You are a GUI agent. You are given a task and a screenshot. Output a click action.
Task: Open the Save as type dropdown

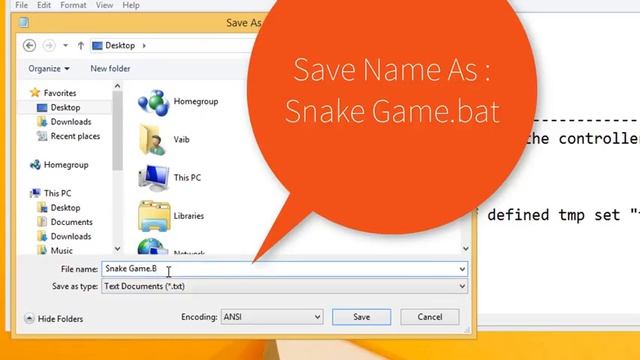pos(284,287)
